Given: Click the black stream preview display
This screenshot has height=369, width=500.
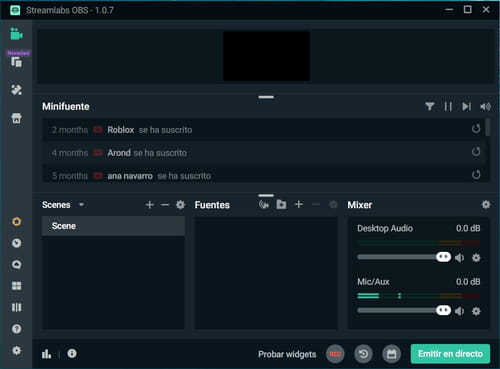Looking at the screenshot, I should point(266,56).
